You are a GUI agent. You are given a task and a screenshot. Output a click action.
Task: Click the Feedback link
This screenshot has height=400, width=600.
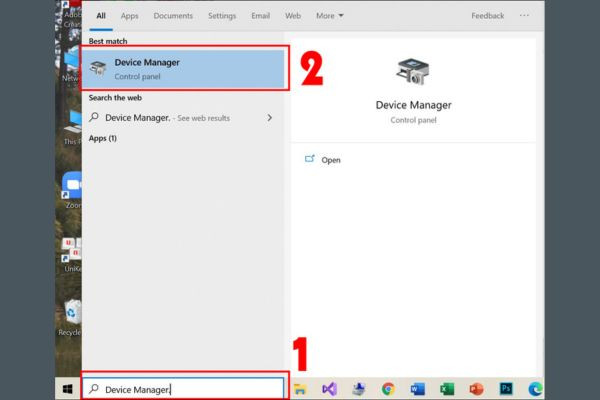(x=488, y=16)
